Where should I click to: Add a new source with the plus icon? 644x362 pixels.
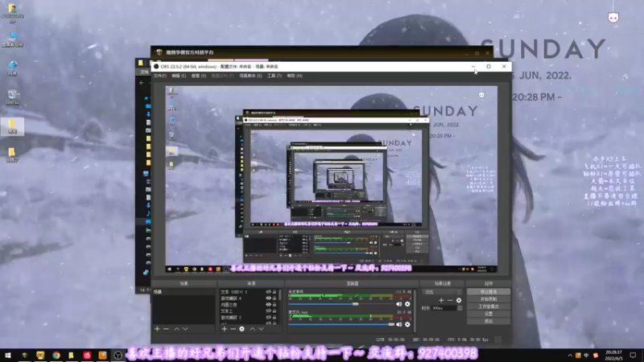[x=225, y=329]
